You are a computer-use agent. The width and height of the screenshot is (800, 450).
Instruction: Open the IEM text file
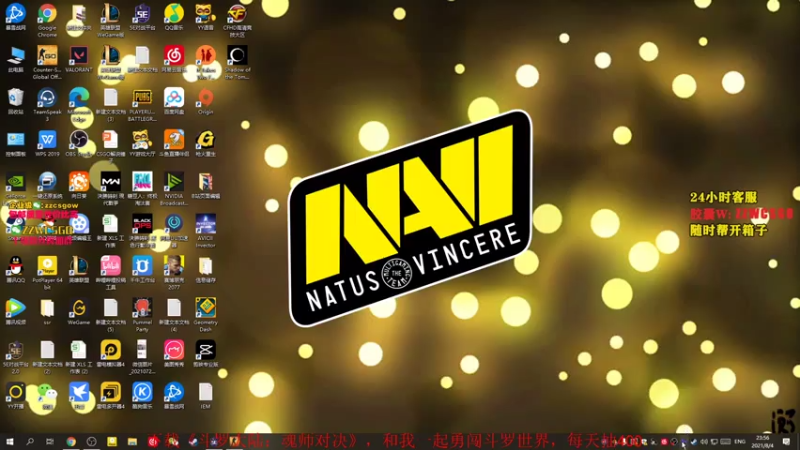coord(205,396)
